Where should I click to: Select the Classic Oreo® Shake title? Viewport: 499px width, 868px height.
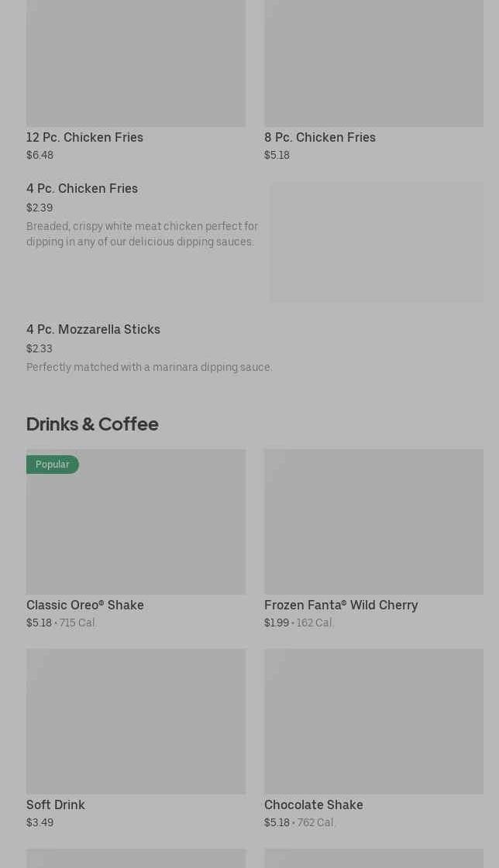coord(85,605)
